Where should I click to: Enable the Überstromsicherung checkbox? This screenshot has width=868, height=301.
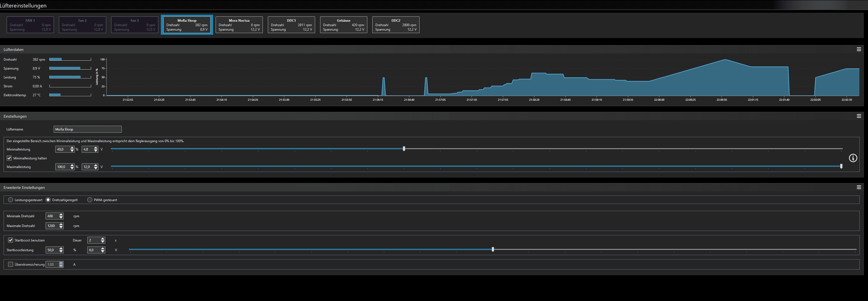coord(11,265)
